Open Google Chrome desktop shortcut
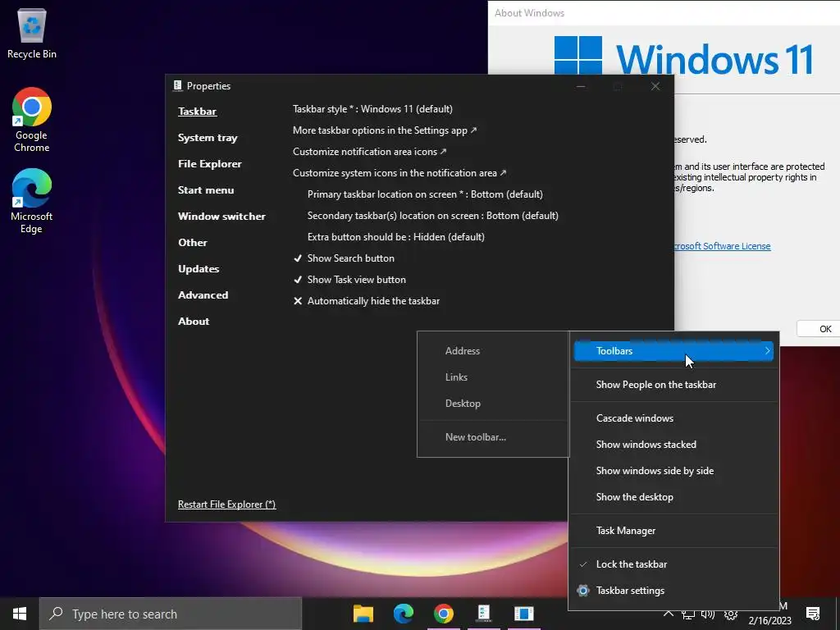This screenshot has height=630, width=840. [32, 120]
